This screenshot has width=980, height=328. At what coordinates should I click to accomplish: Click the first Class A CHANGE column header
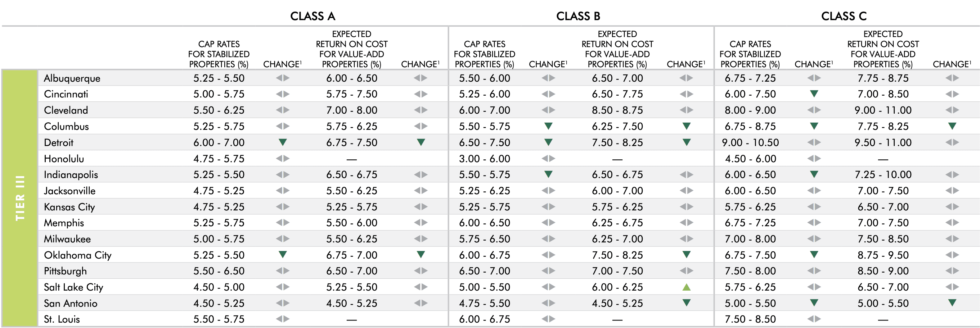point(282,64)
